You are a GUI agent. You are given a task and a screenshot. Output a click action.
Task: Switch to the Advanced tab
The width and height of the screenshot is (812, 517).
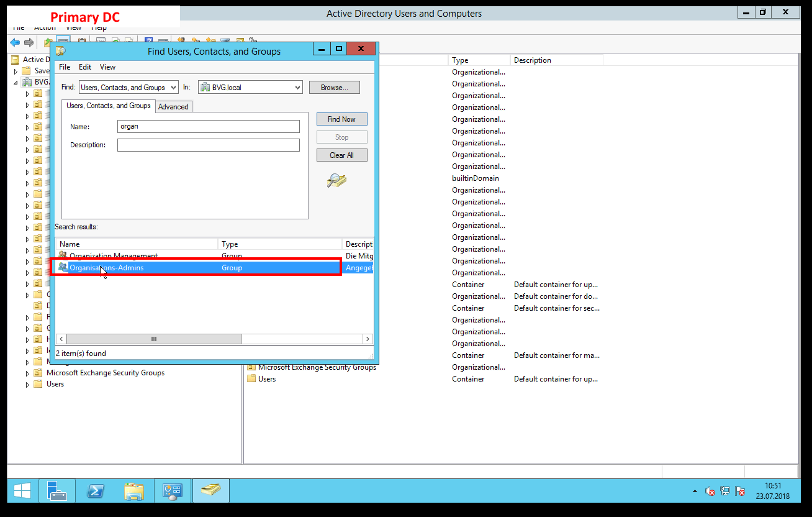[x=173, y=107]
